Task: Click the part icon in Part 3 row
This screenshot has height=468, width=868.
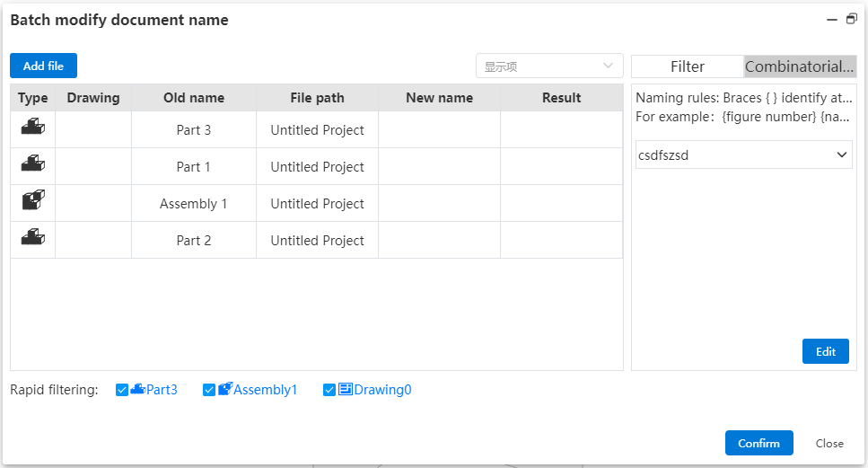Action: pyautogui.click(x=32, y=127)
